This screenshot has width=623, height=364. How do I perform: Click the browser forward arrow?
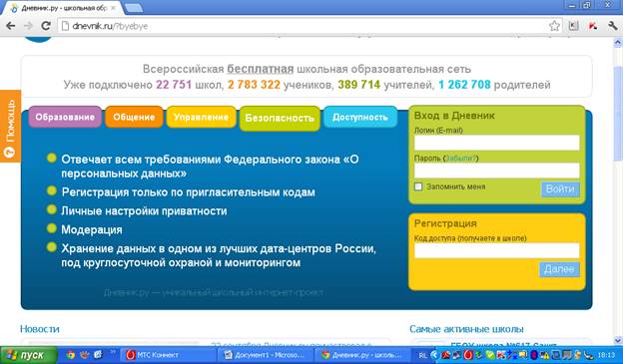[28, 26]
